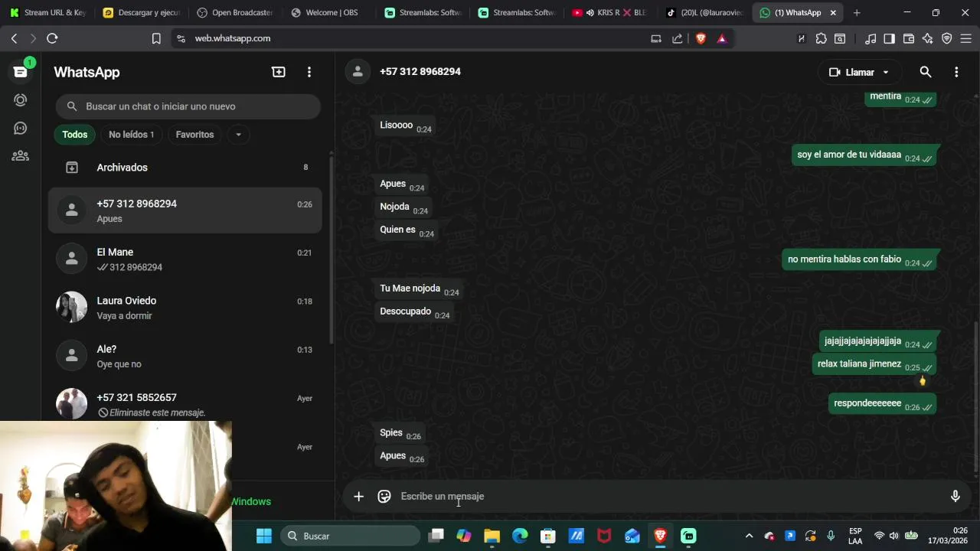Select the 'relax taliana jimenez' message
Screen dimensions: 980x551
click(x=874, y=364)
